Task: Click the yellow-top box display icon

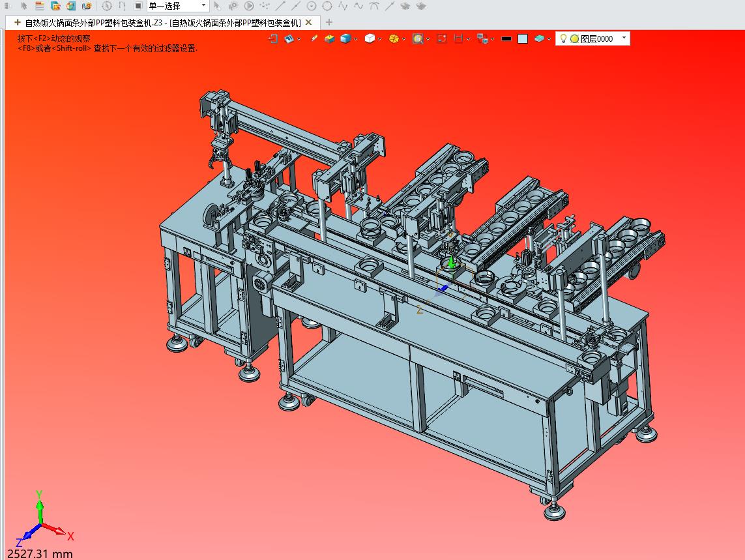Action: 330,38
